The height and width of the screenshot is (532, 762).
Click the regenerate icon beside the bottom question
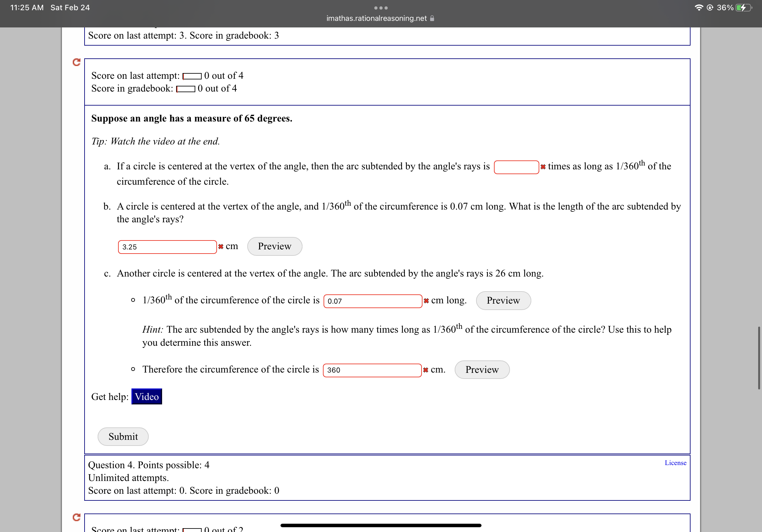click(x=77, y=517)
